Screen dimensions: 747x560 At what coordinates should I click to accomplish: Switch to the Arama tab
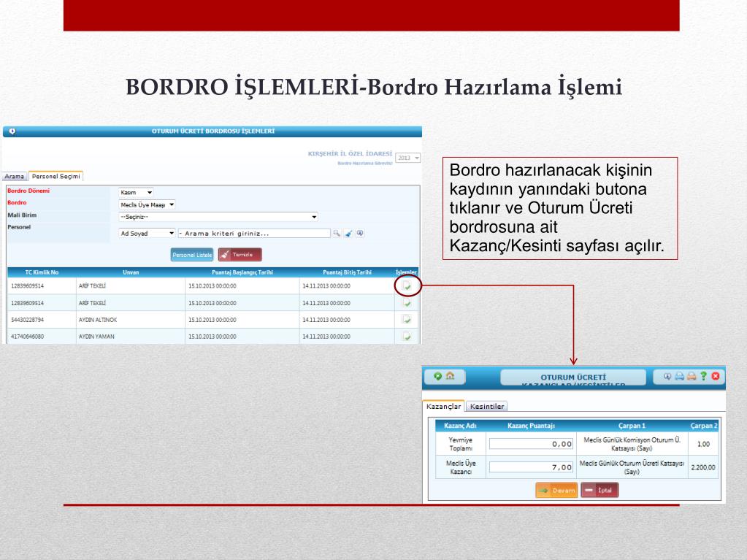15,176
